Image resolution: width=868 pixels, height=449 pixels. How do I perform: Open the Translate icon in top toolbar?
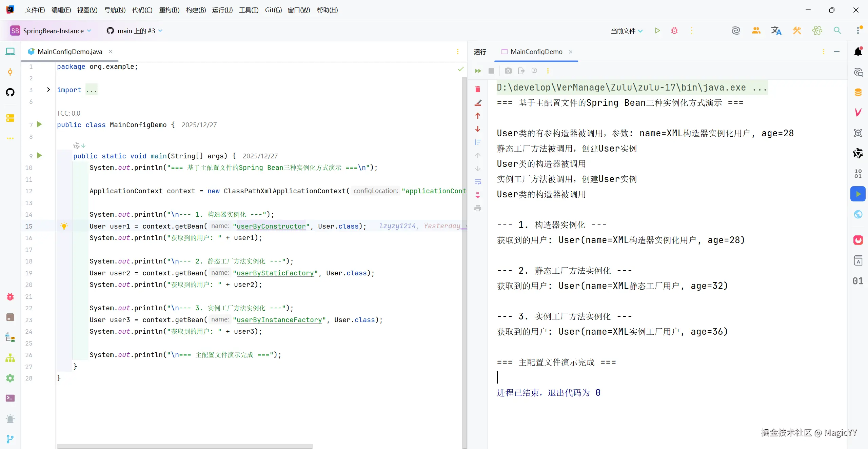(x=776, y=31)
